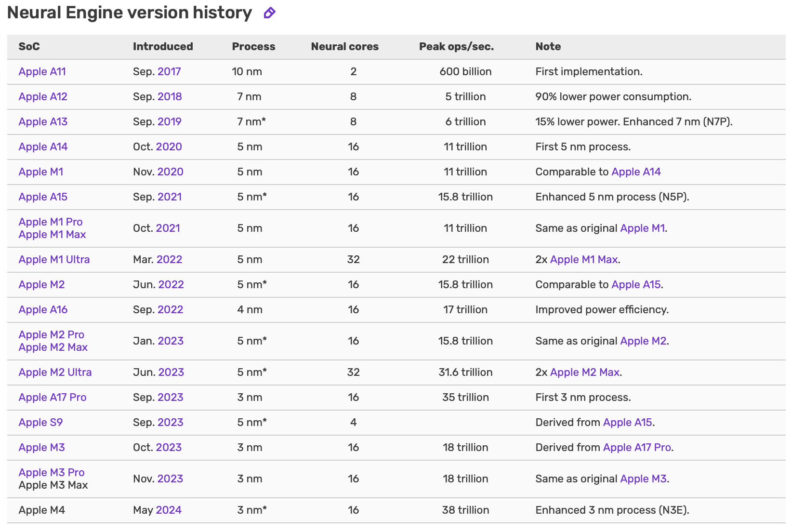Click the 2017 year link
The image size is (791, 532).
(x=169, y=72)
